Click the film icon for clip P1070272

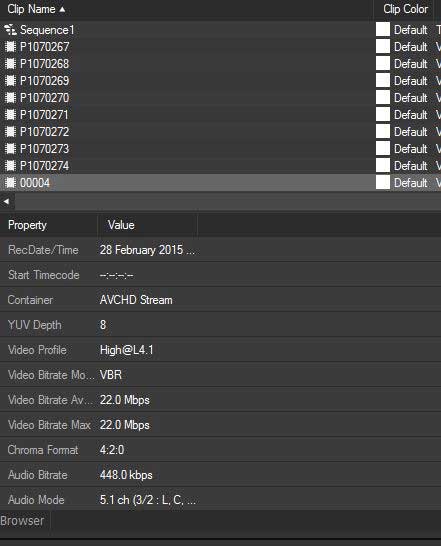click(x=10, y=132)
